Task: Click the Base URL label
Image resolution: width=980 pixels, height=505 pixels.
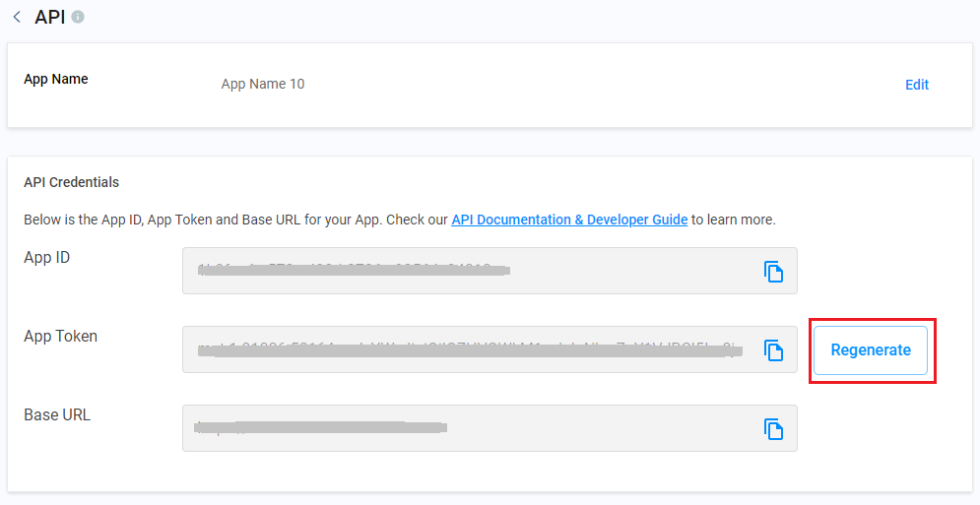Action: pos(57,415)
